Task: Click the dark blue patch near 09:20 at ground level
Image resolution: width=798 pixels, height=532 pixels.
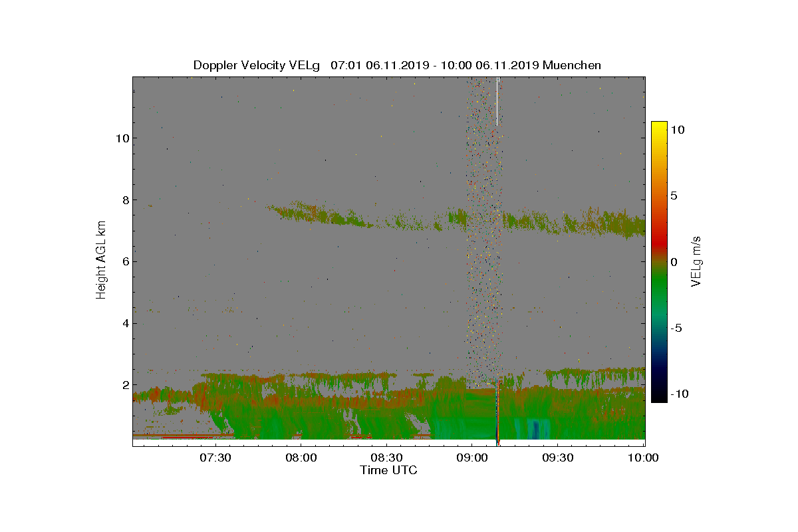Action: coord(535,429)
